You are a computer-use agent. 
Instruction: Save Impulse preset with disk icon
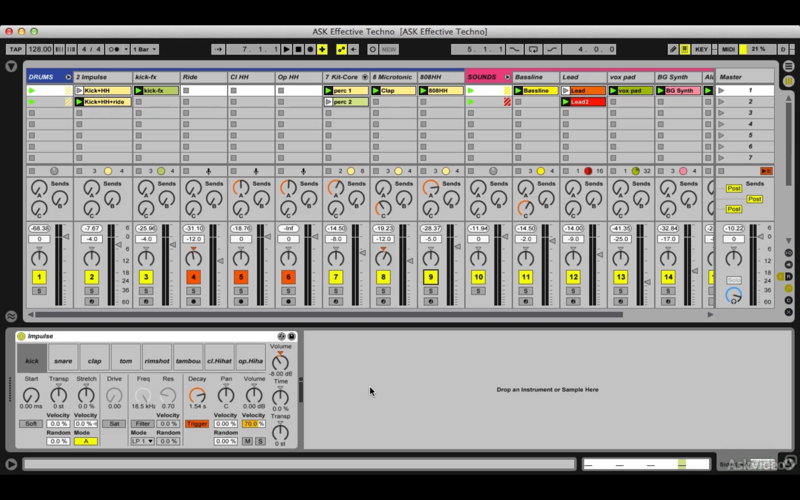[x=291, y=336]
